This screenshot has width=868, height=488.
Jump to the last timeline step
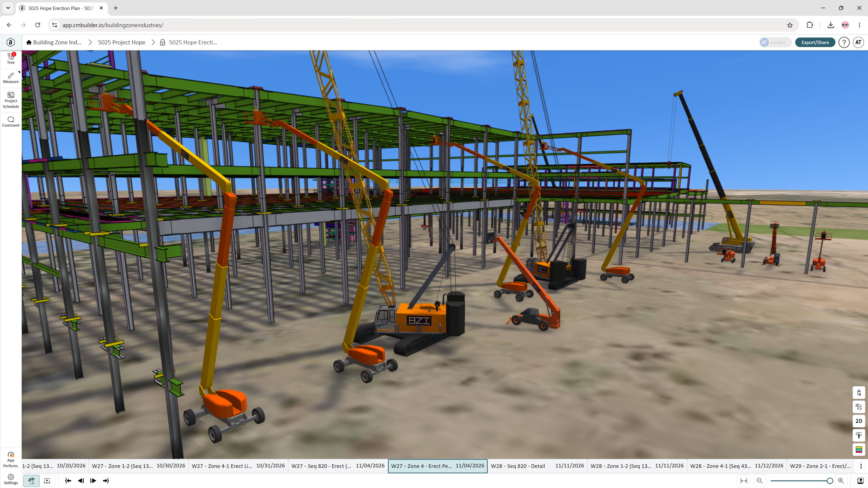coord(106,481)
